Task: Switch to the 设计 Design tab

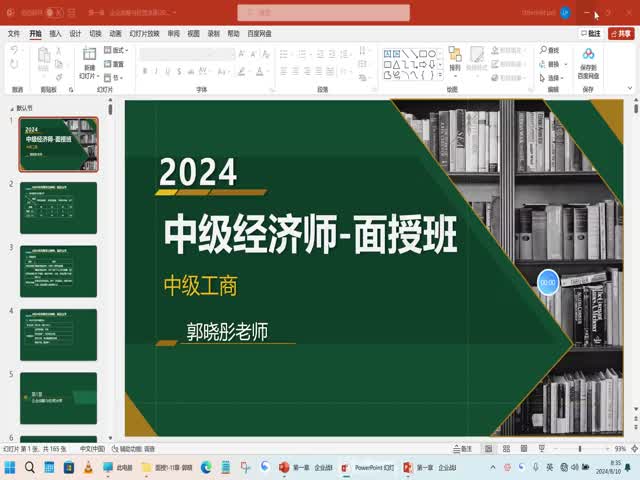Action: tap(75, 33)
